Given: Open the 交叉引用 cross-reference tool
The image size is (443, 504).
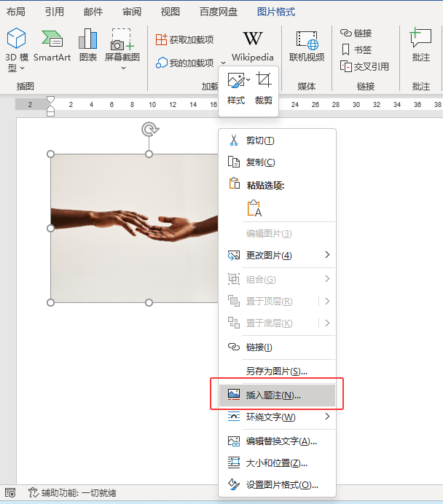Looking at the screenshot, I should point(364,66).
